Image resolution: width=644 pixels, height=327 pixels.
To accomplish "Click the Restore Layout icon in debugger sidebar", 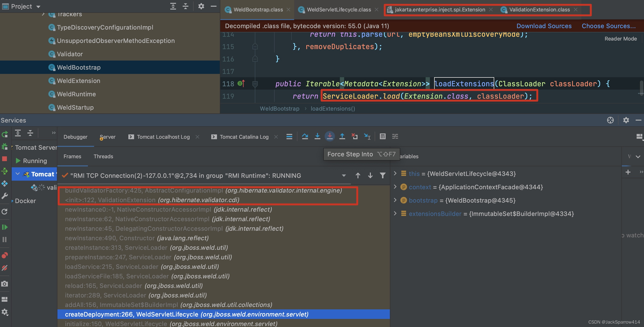I will coord(5,300).
